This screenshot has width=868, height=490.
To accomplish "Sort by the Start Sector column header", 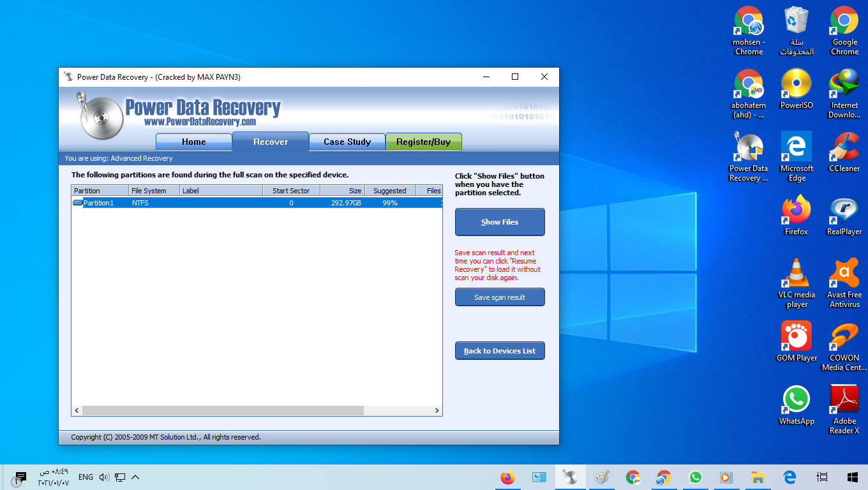I will click(x=292, y=191).
